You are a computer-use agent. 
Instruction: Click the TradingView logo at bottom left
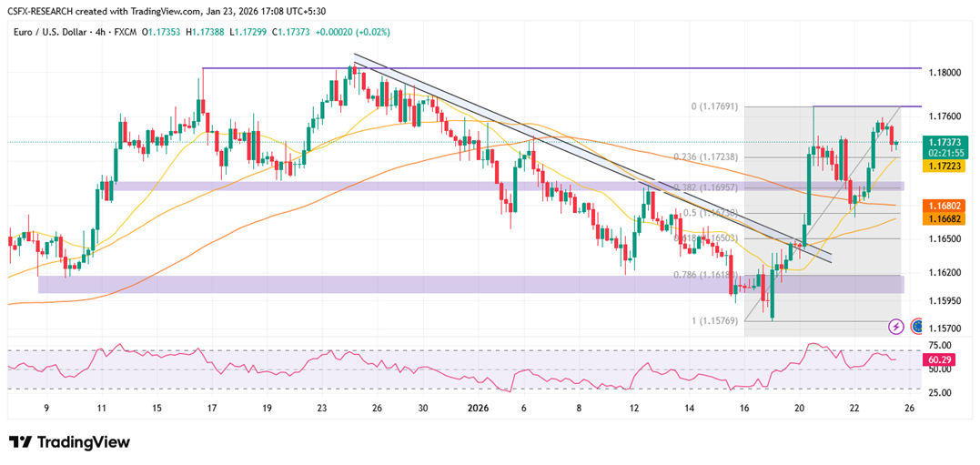(x=69, y=442)
